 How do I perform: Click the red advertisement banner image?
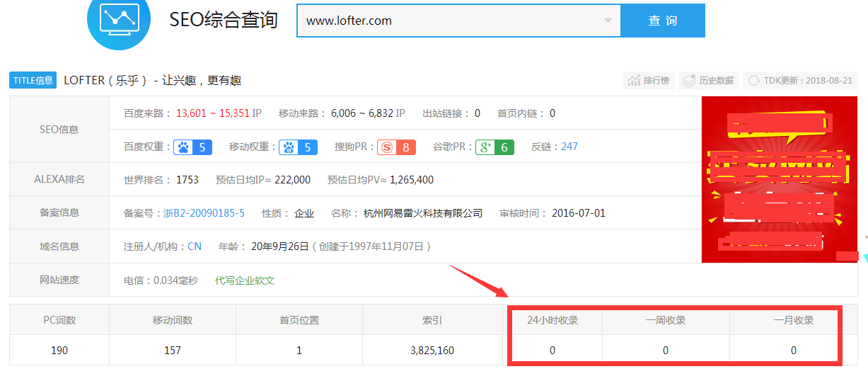pyautogui.click(x=780, y=179)
